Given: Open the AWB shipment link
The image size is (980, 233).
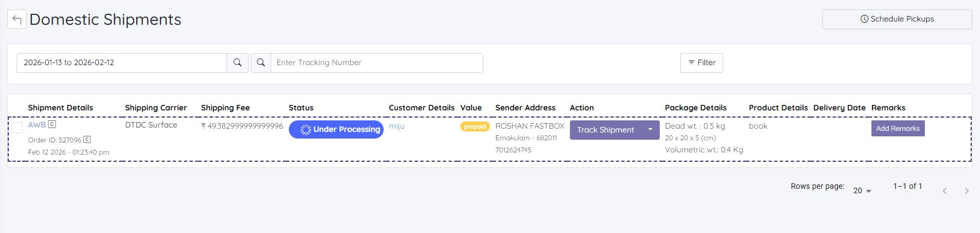Looking at the screenshot, I should tap(36, 125).
